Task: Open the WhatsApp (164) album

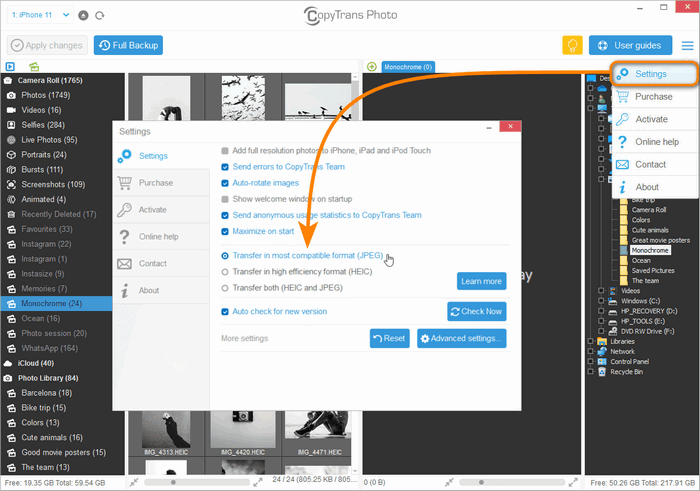Action: pyautogui.click(x=50, y=348)
